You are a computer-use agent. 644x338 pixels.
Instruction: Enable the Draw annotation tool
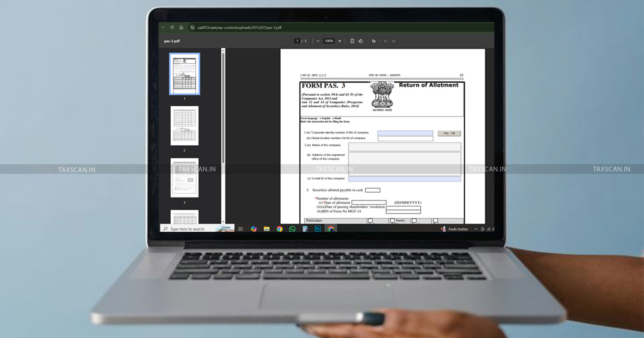(x=374, y=41)
